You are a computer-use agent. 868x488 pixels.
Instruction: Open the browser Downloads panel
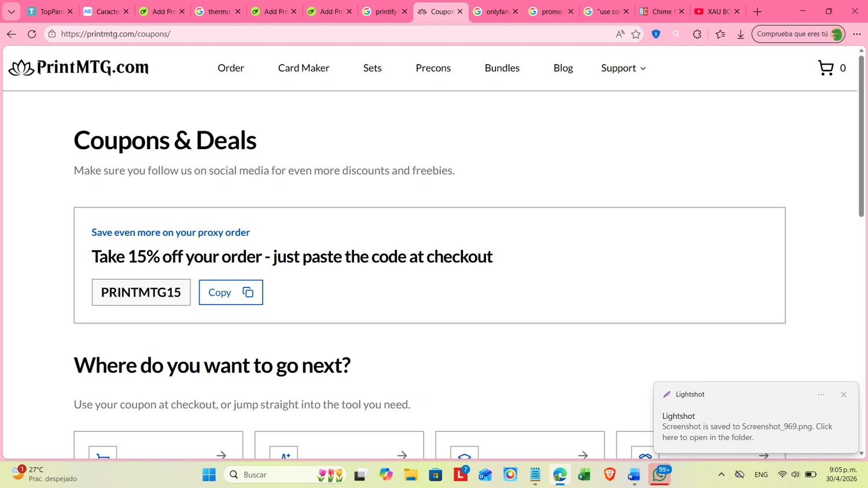741,34
